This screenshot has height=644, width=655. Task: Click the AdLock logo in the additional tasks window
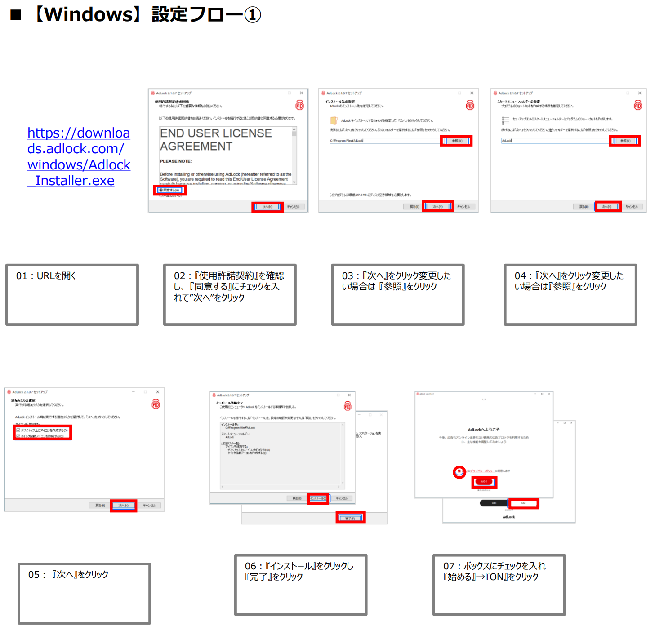(156, 404)
